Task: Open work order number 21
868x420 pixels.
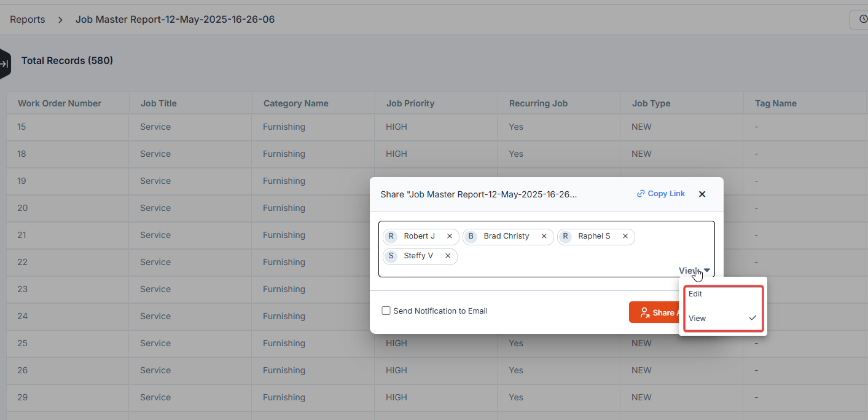Action: click(22, 235)
